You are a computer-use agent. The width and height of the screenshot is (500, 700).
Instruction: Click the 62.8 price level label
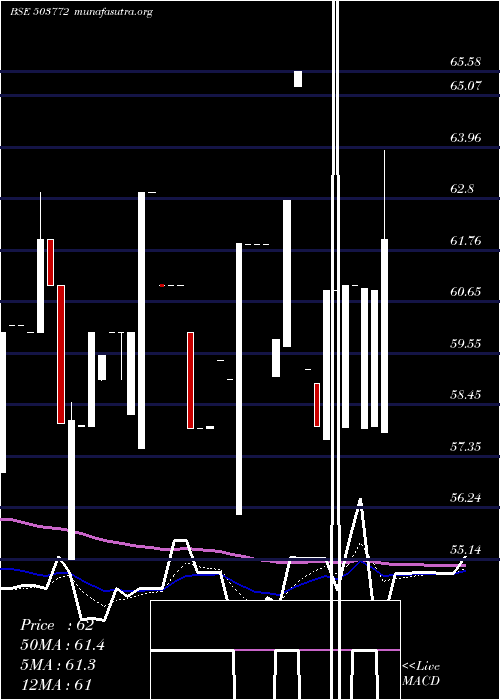click(462, 189)
